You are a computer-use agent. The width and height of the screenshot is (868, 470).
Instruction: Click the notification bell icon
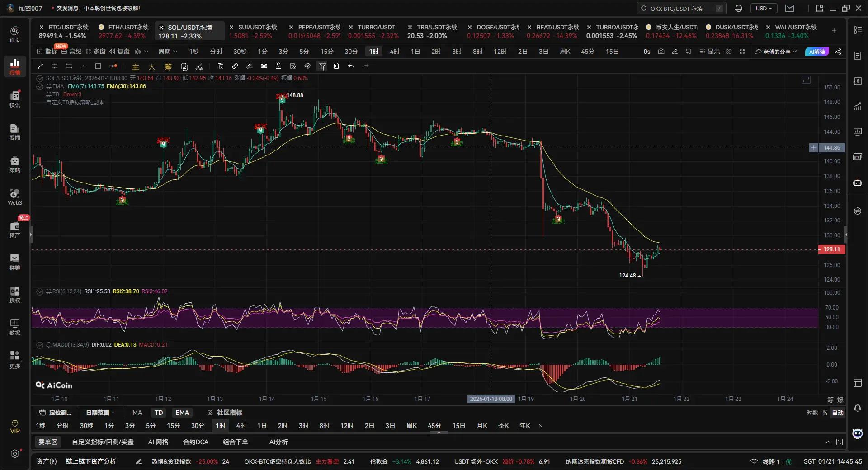739,8
